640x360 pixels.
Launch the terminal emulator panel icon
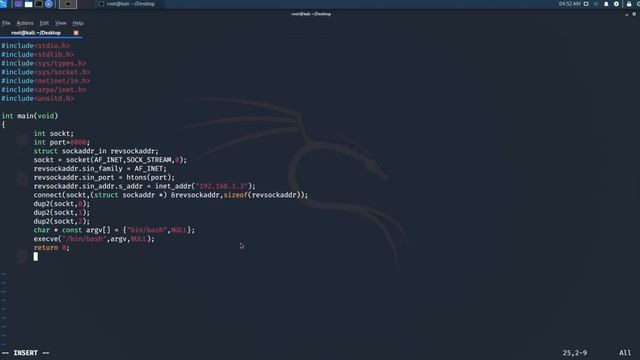pos(39,4)
